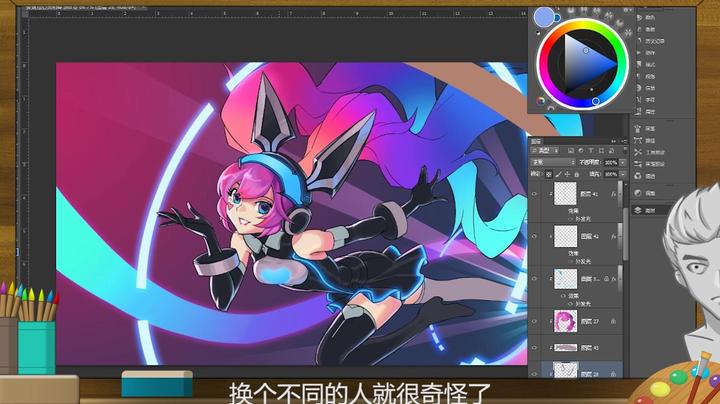This screenshot has width=720, height=404.
Task: Click lock all padlock icon
Action: click(x=577, y=174)
